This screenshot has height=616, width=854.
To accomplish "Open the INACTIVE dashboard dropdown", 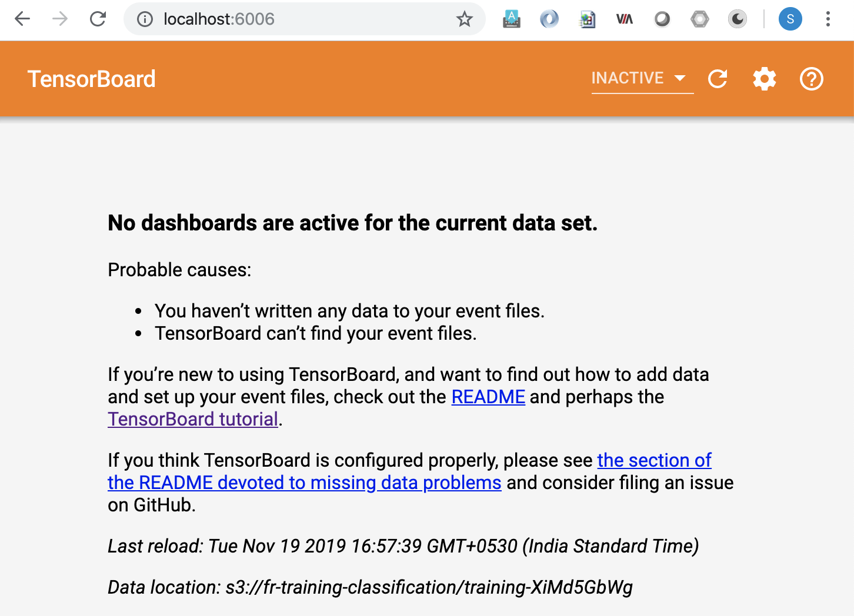I will click(x=628, y=78).
